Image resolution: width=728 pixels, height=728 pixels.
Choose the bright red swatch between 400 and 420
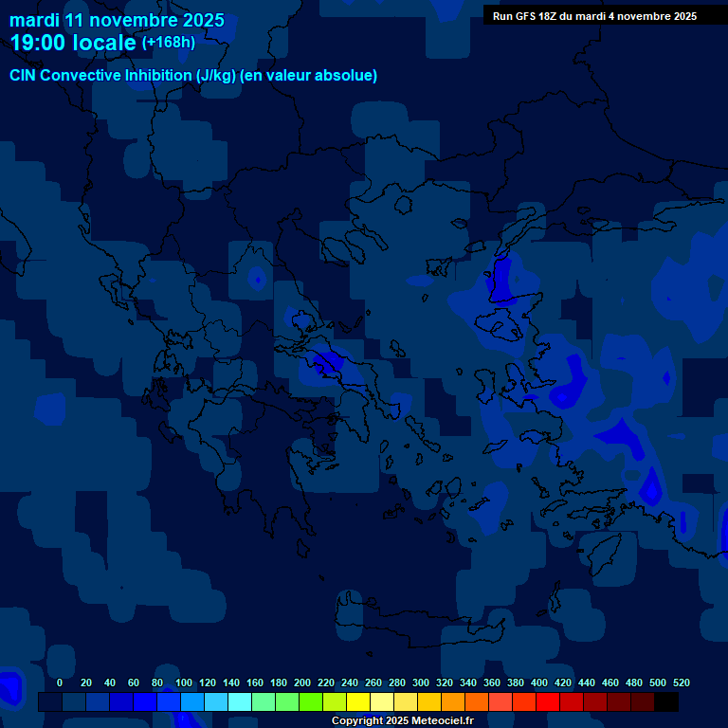[548, 701]
